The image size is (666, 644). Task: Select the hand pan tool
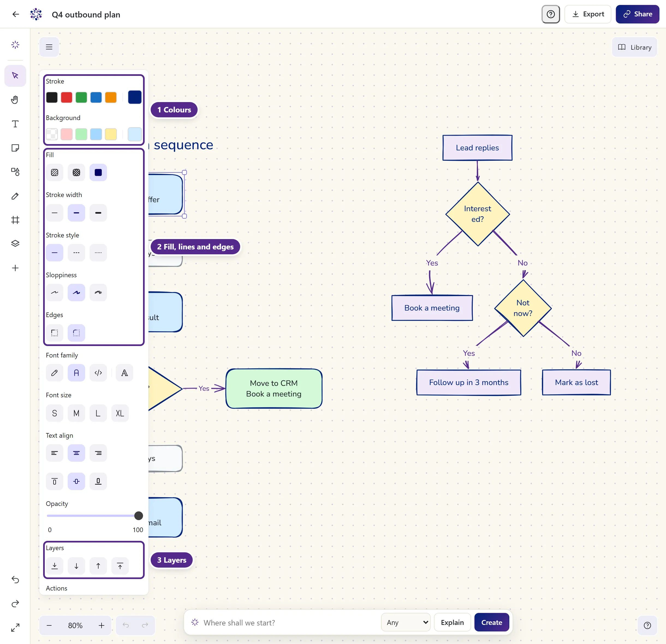(15, 100)
